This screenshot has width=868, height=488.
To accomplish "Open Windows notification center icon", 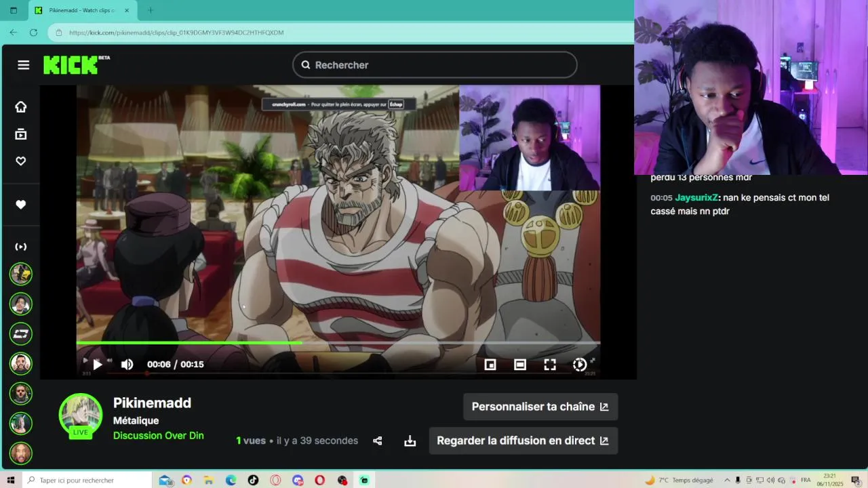I will pyautogui.click(x=856, y=480).
